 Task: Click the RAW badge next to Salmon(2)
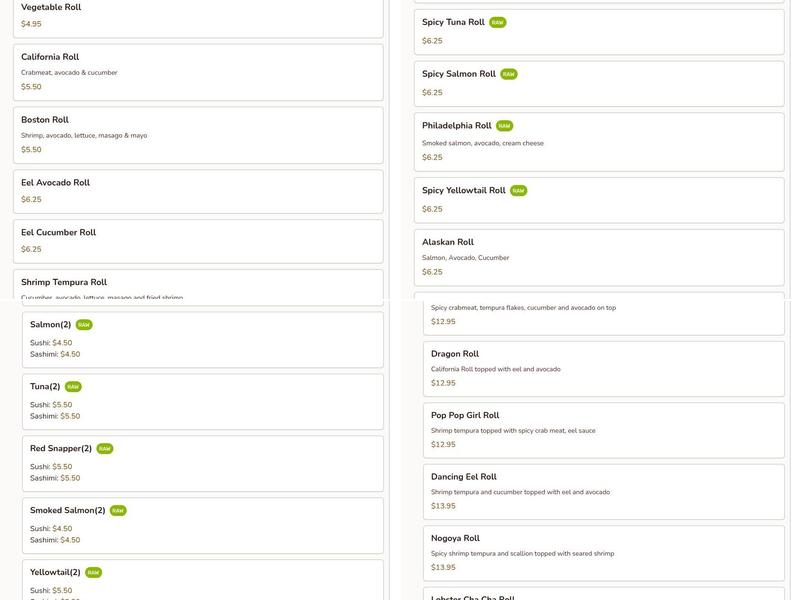tap(84, 325)
